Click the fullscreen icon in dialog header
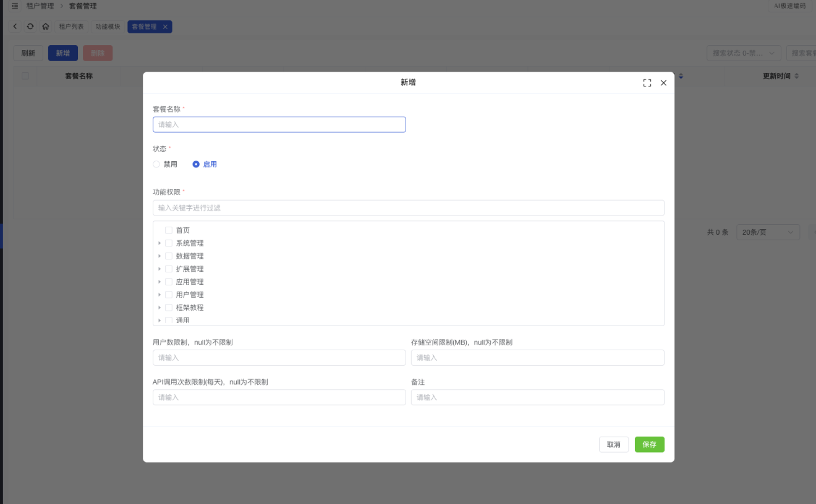The height and width of the screenshot is (504, 816). tap(647, 83)
